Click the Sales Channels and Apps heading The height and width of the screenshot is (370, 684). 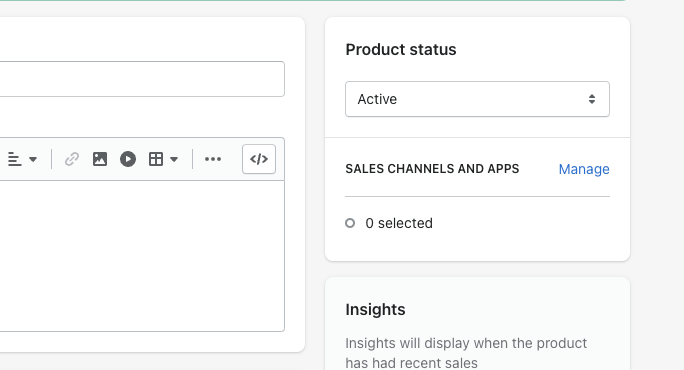[x=432, y=169]
